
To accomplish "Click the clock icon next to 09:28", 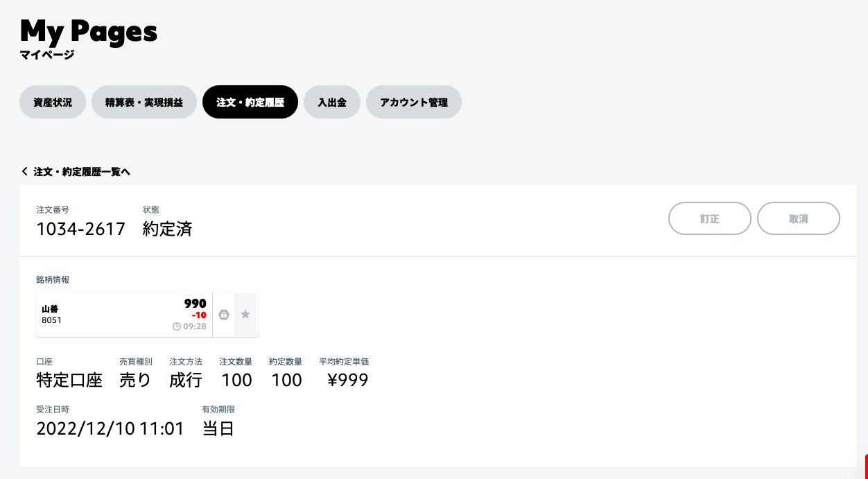I will click(176, 326).
